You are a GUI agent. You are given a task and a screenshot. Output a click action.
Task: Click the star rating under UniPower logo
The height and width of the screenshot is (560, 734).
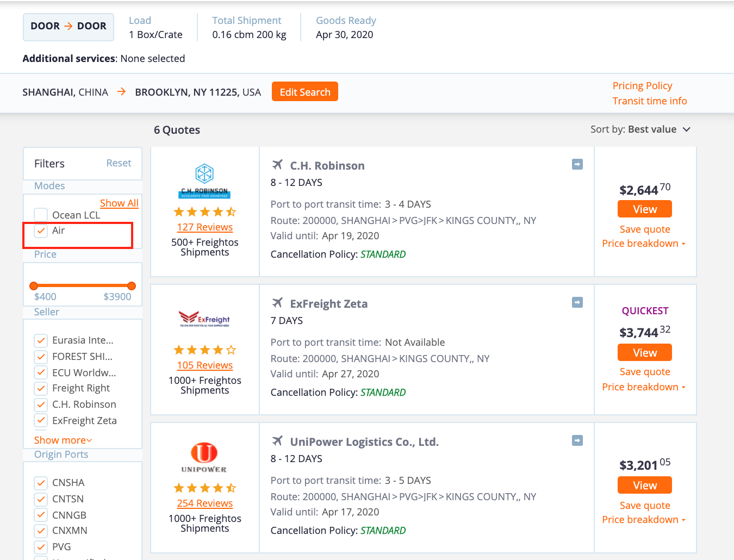tap(204, 488)
